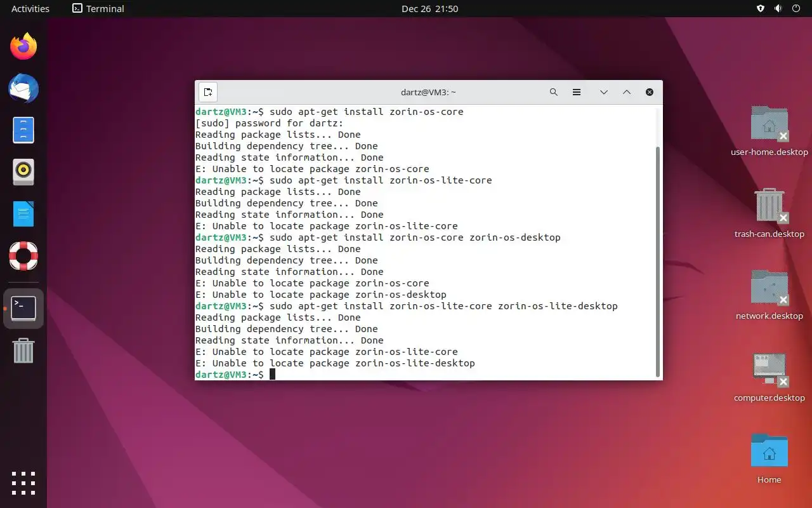Open the Home folder on desktop
Viewport: 812px width, 508px height.
769,459
